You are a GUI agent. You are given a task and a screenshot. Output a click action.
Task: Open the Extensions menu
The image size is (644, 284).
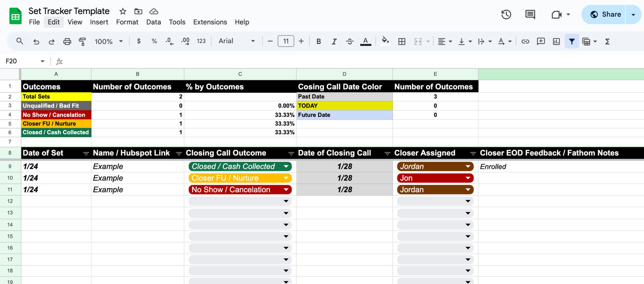210,22
